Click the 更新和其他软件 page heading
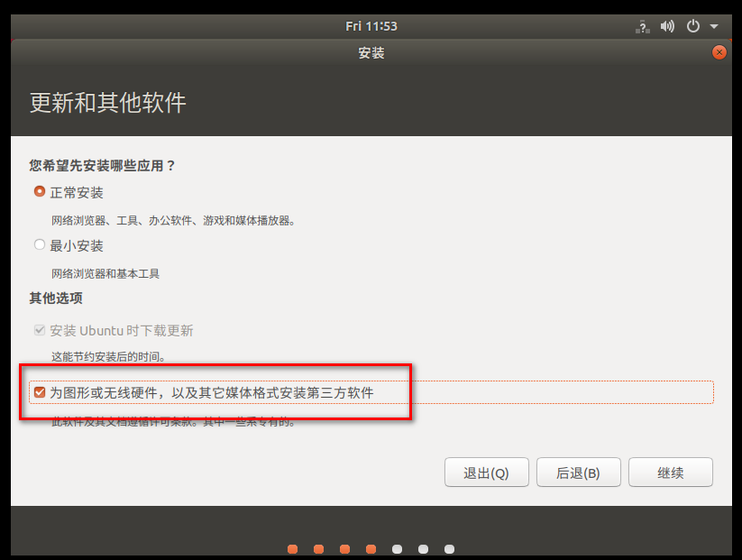The image size is (742, 560). tap(104, 102)
